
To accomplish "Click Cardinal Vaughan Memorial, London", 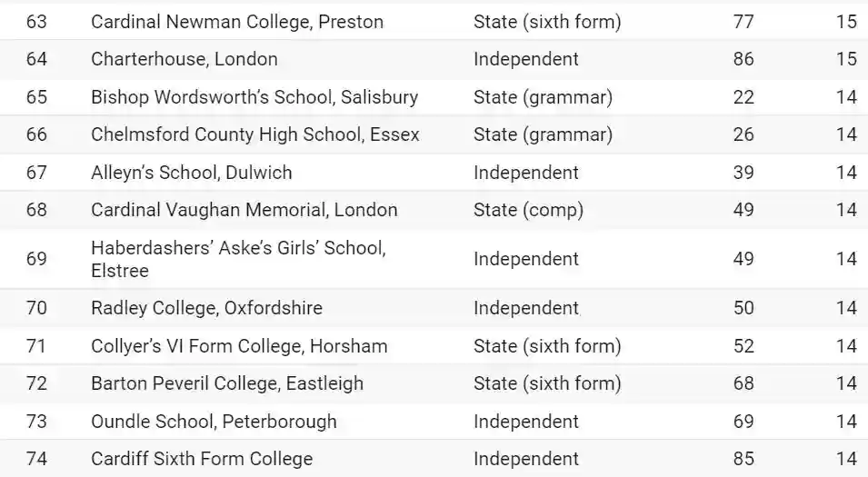I will (244, 210).
